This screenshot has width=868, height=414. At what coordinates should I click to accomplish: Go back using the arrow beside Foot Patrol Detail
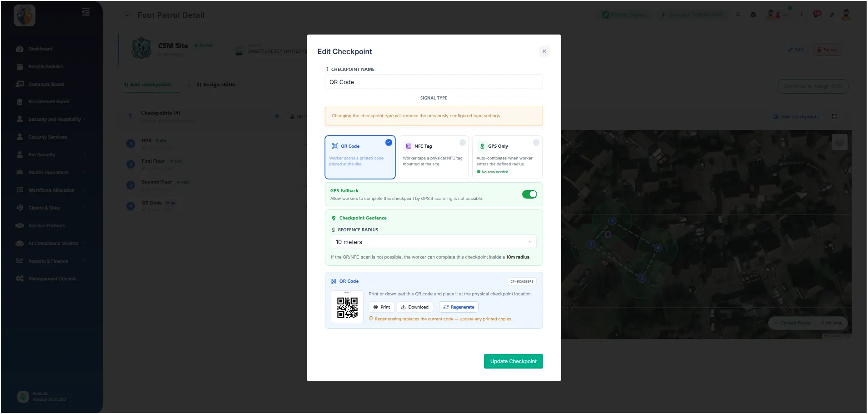pyautogui.click(x=128, y=15)
